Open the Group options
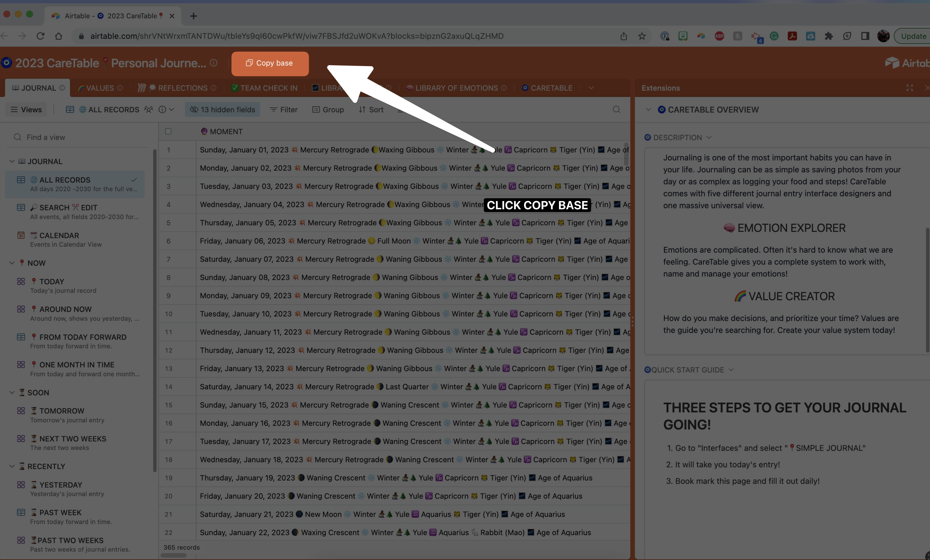This screenshot has width=930, height=560. tap(328, 110)
